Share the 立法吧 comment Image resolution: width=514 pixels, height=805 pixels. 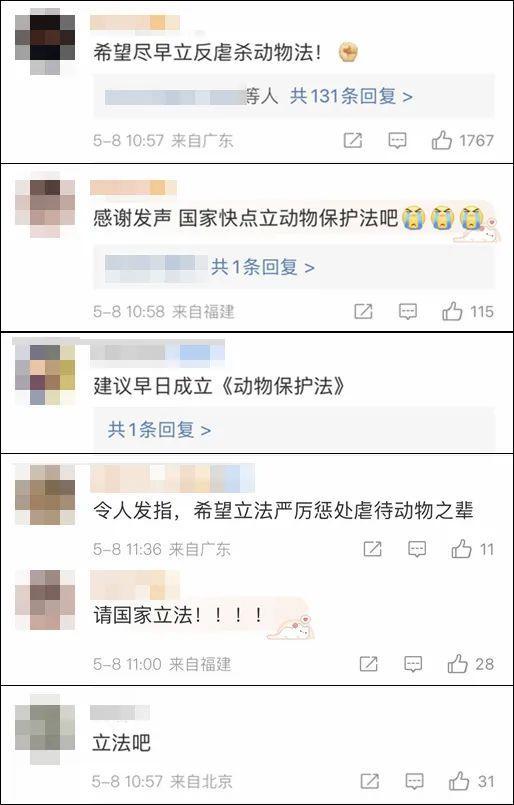[370, 781]
